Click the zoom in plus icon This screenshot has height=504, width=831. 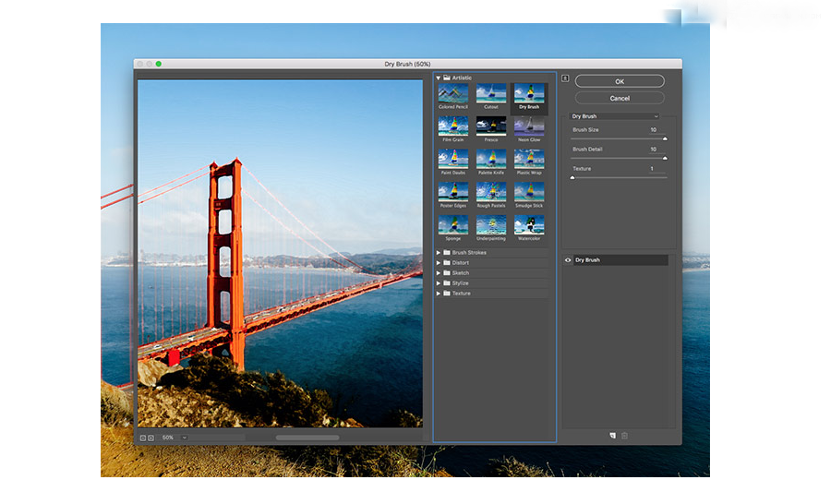coord(151,437)
